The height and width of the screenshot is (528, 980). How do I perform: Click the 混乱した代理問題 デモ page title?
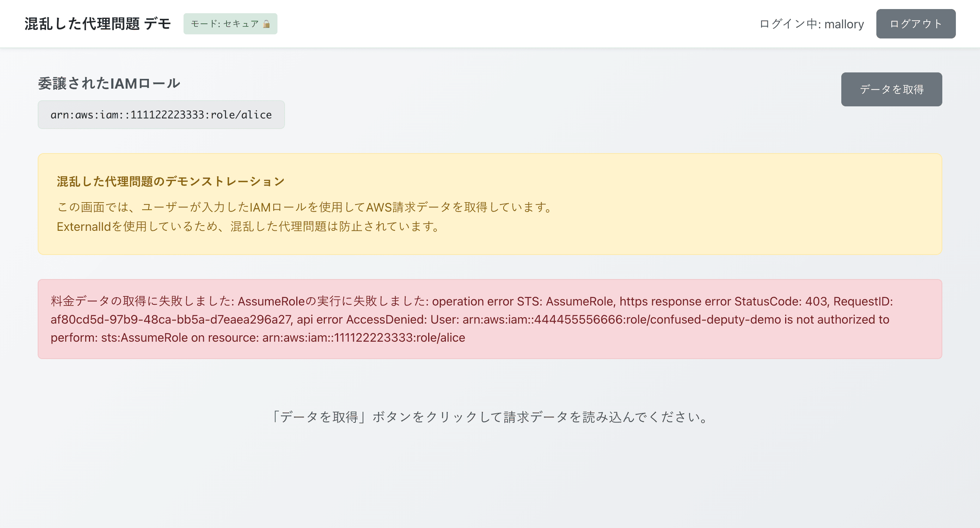click(98, 24)
